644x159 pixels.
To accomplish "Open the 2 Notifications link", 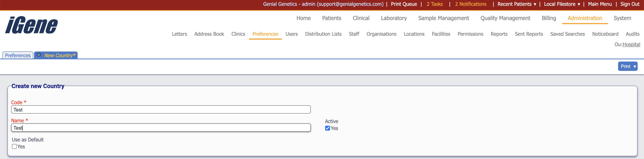I will pyautogui.click(x=471, y=4).
